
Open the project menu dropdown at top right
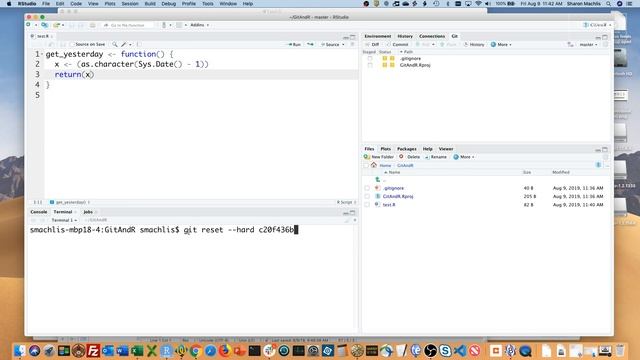[x=597, y=25]
